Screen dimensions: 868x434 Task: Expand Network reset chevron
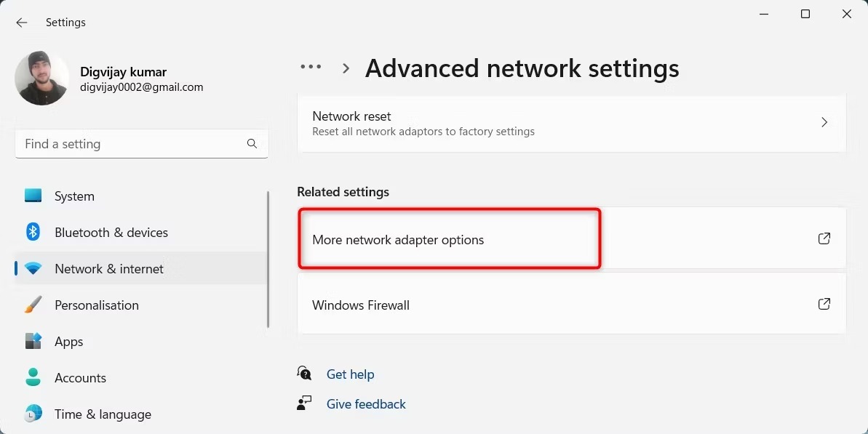pyautogui.click(x=824, y=122)
